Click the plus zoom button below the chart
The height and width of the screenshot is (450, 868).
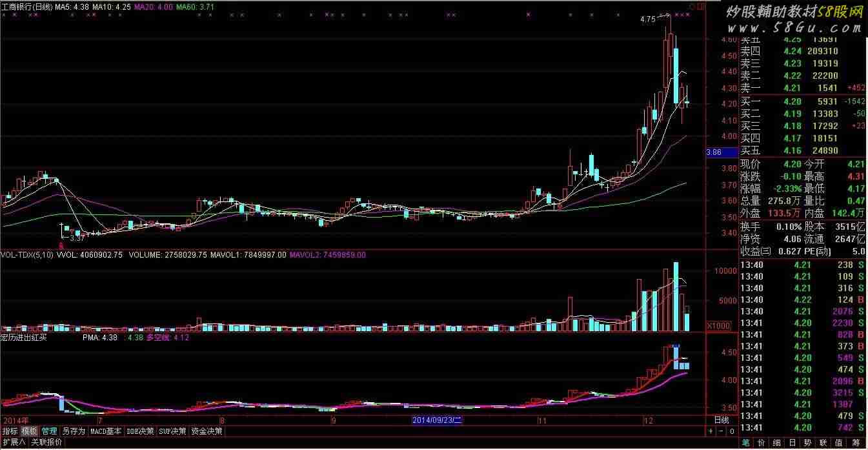point(711,431)
